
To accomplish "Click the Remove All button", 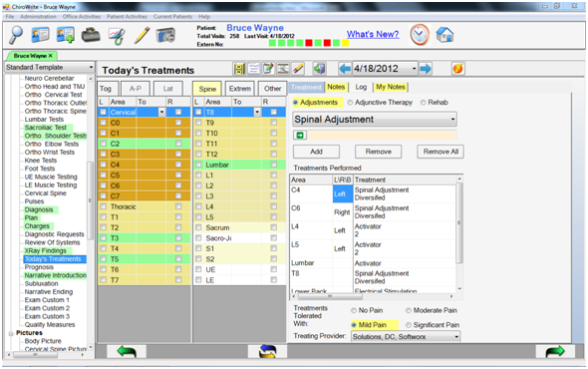I will [x=441, y=152].
